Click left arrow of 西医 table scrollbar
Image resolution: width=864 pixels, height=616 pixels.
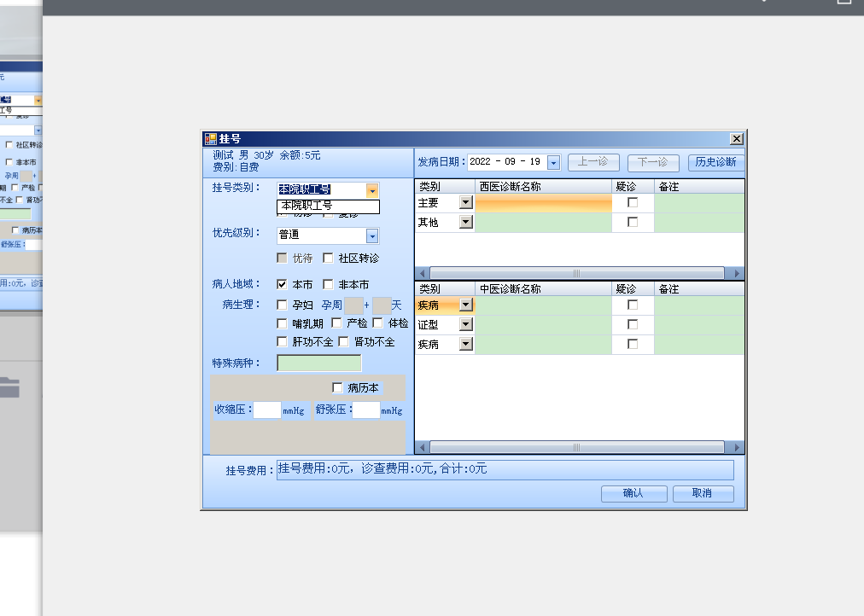pyautogui.click(x=423, y=274)
